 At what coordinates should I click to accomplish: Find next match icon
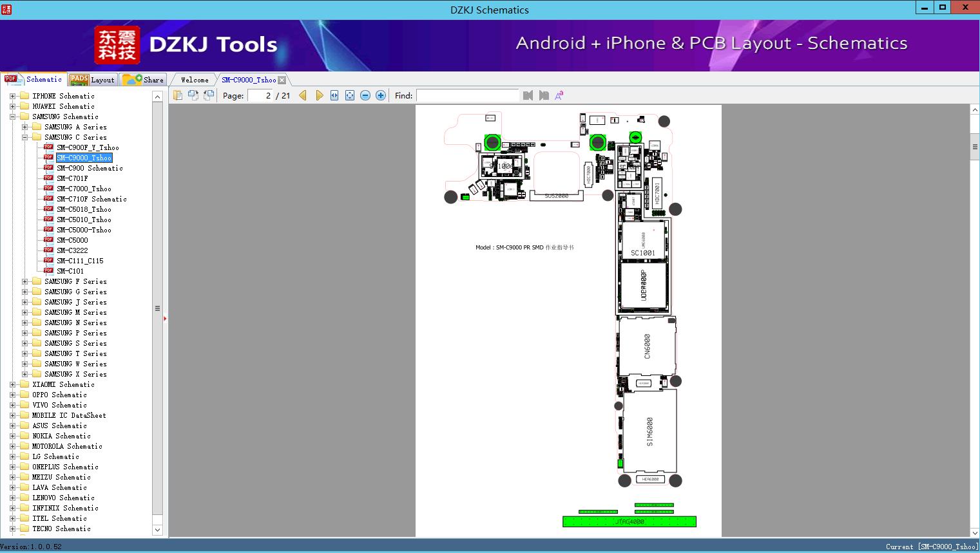click(x=544, y=95)
